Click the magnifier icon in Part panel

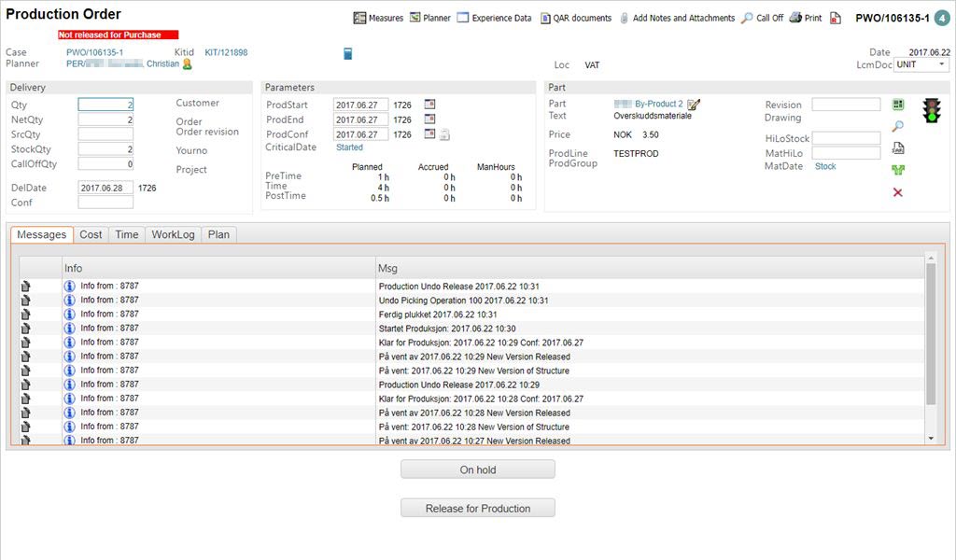coord(898,126)
